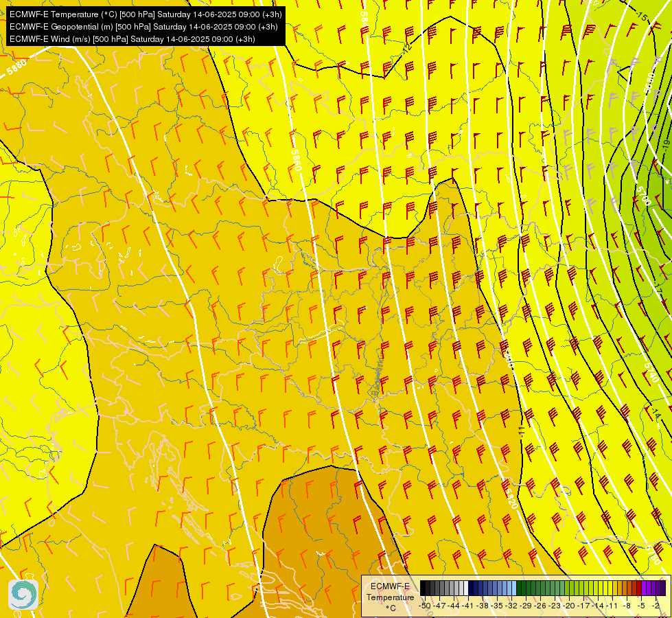
Task: Click the -20 legend value
Action: [x=570, y=606]
